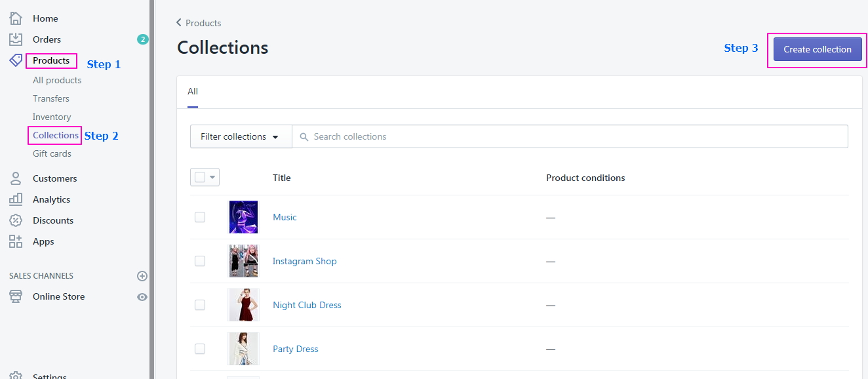Check the Music collection checkbox
The image size is (868, 379).
click(200, 217)
